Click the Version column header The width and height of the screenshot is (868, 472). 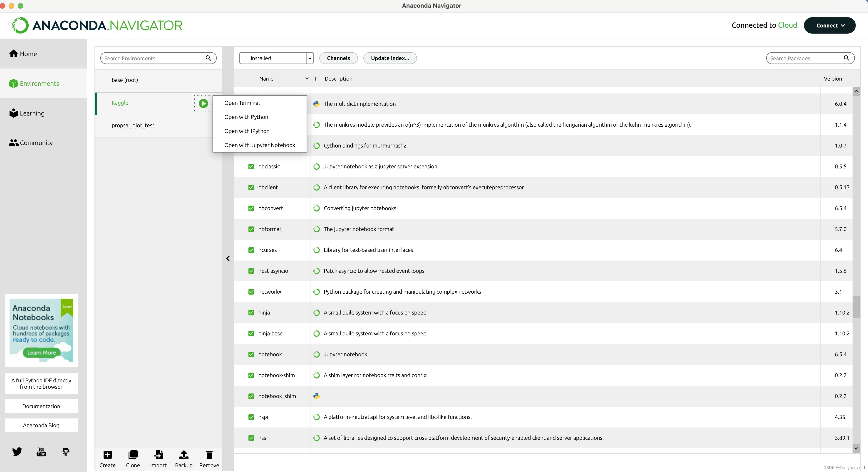833,79
